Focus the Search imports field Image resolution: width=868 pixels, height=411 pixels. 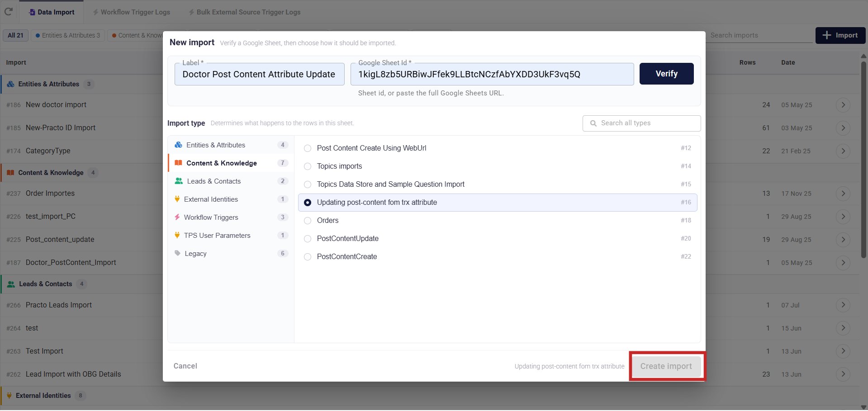pyautogui.click(x=760, y=35)
